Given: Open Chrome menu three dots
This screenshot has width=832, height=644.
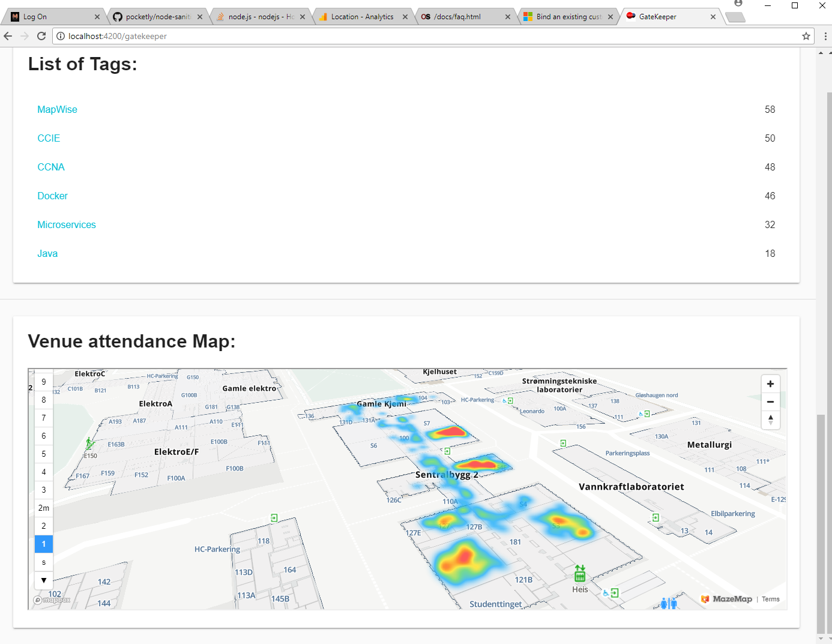Looking at the screenshot, I should [x=825, y=36].
